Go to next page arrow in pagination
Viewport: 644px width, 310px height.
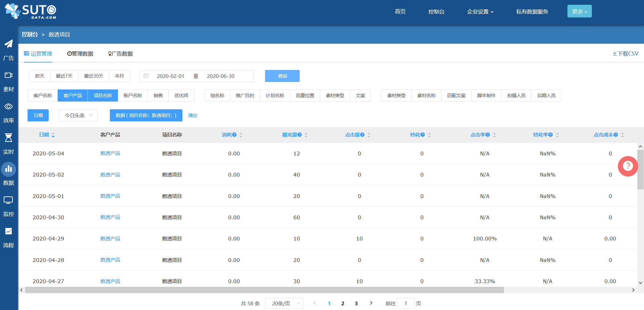tap(371, 303)
